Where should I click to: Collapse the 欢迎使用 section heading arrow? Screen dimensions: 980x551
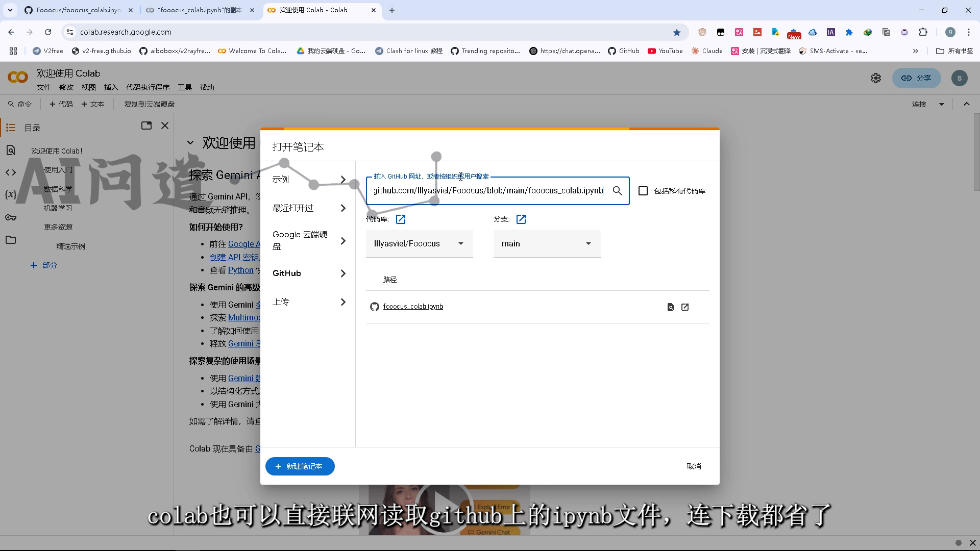190,143
